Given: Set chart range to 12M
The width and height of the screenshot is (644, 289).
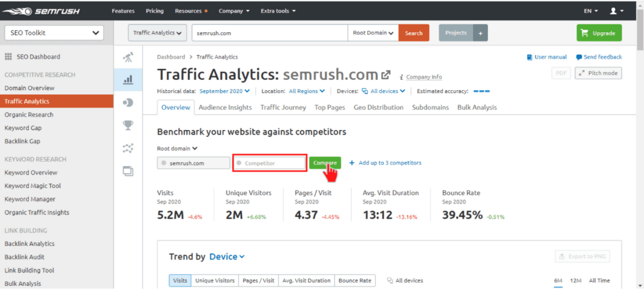Looking at the screenshot, I should coord(576,280).
